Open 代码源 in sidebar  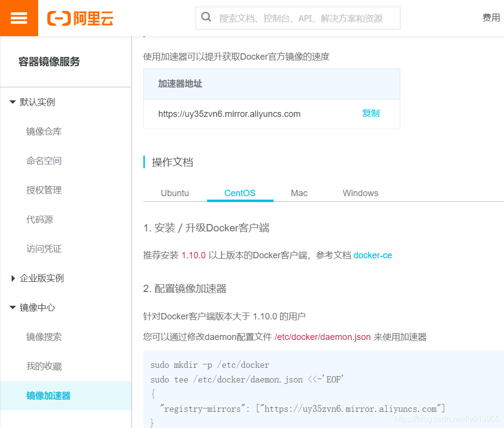[x=40, y=220]
